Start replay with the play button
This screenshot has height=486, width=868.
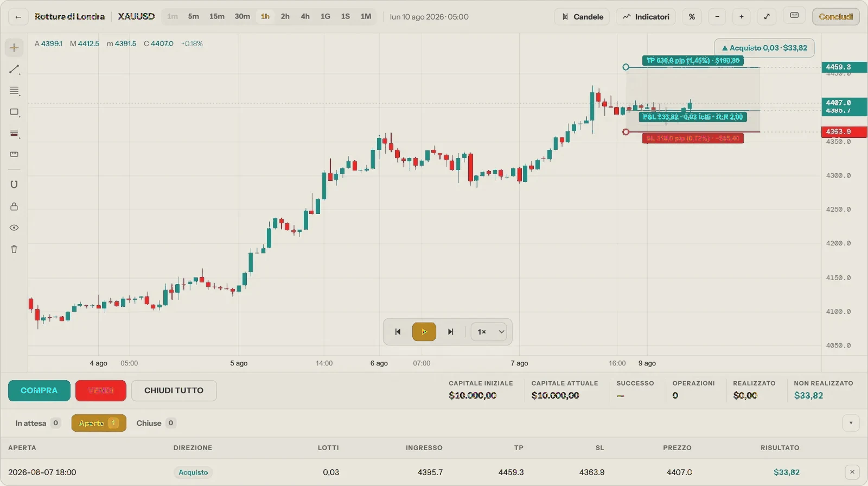pyautogui.click(x=424, y=332)
